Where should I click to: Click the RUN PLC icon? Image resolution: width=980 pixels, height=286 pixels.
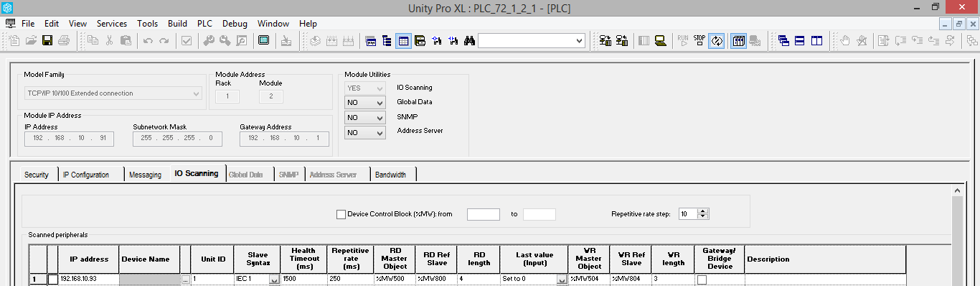tap(683, 41)
